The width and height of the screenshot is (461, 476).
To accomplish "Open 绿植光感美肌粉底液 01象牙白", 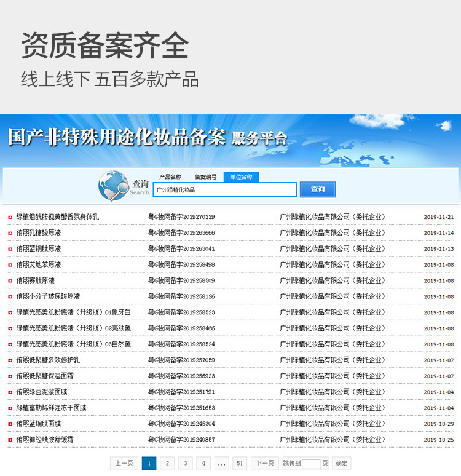I will 73,312.
